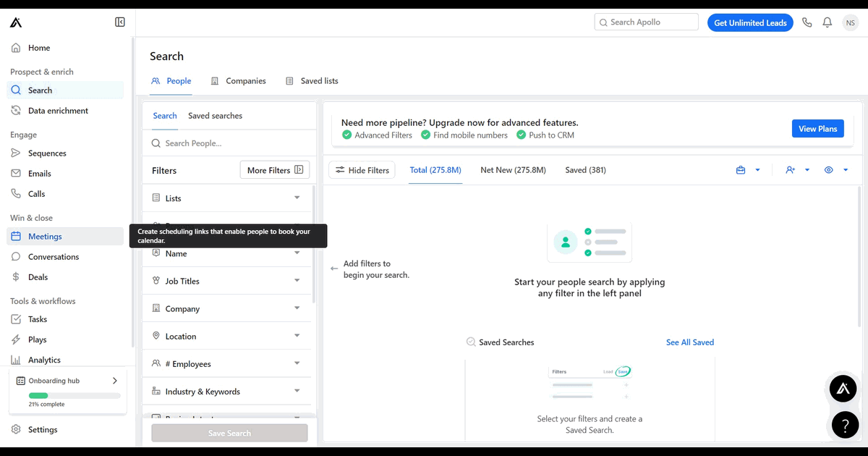
Task: Open the briefcase dropdown arrow
Action: coord(757,170)
